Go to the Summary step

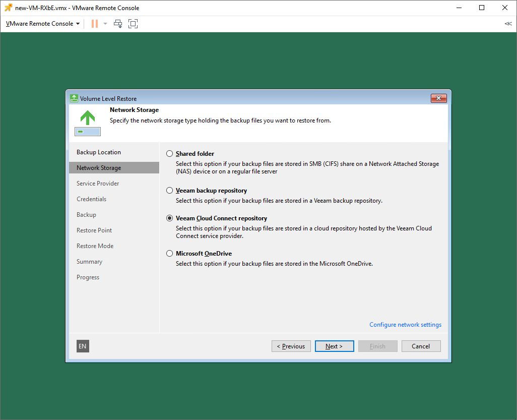[114, 262]
